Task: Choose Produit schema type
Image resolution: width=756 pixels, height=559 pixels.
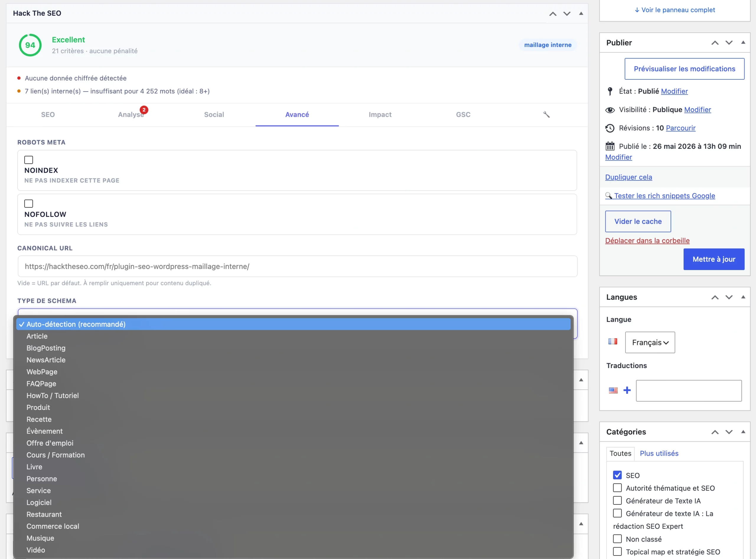Action: [293, 407]
